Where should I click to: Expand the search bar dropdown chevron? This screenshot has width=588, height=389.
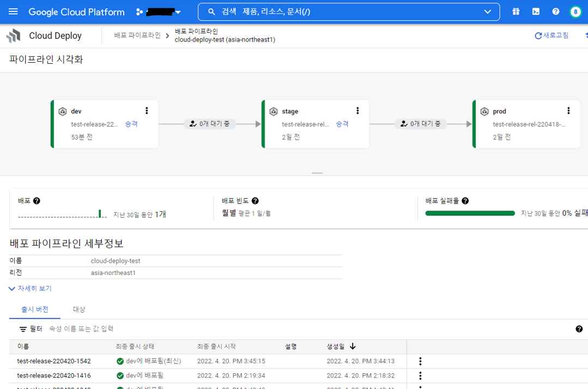point(488,11)
